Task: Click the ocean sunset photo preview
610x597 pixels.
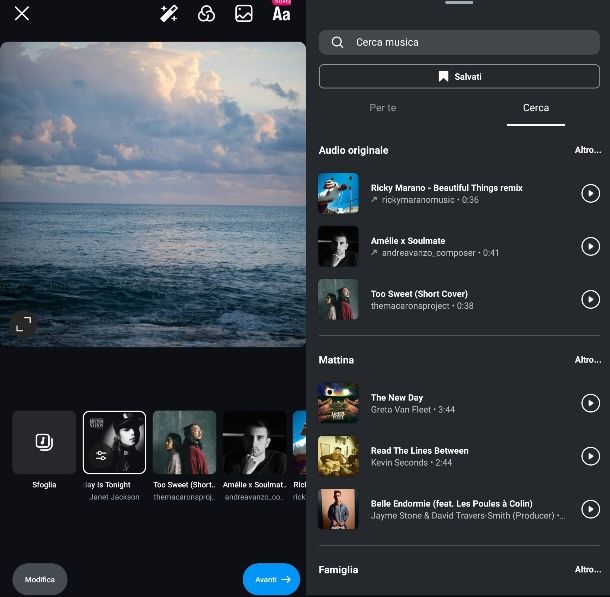Action: [153, 194]
